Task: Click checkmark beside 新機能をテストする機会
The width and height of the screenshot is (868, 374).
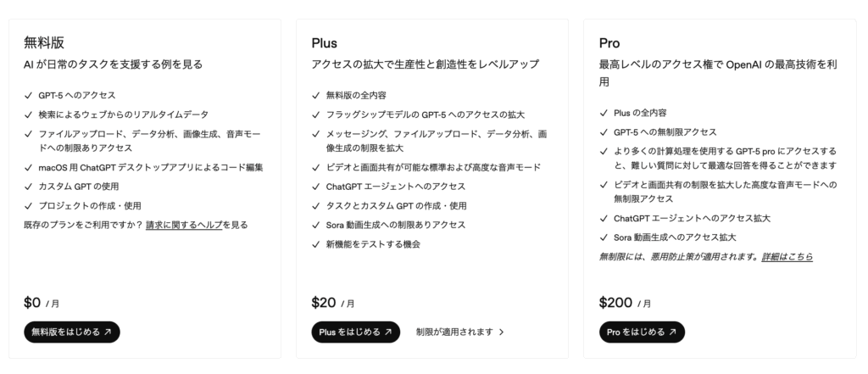Action: [316, 244]
